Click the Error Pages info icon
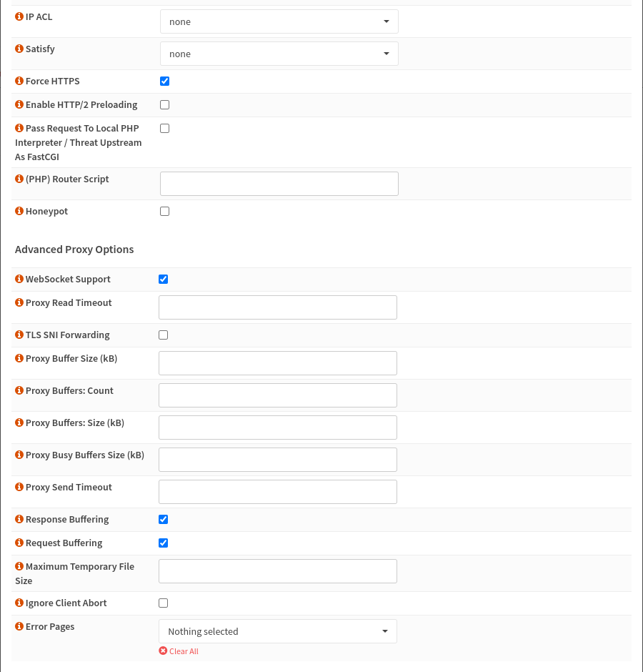Screen dimensions: 643x672 click(x=19, y=626)
